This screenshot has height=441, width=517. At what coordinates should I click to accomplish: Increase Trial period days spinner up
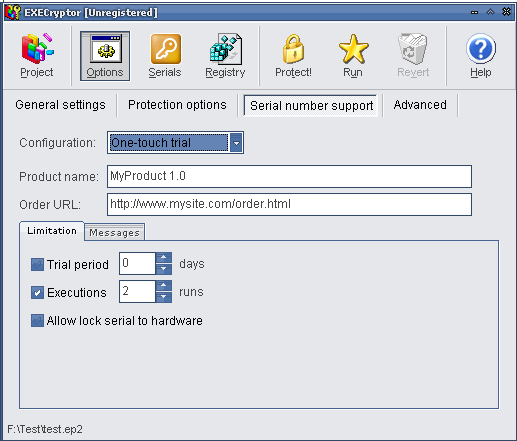tap(164, 258)
